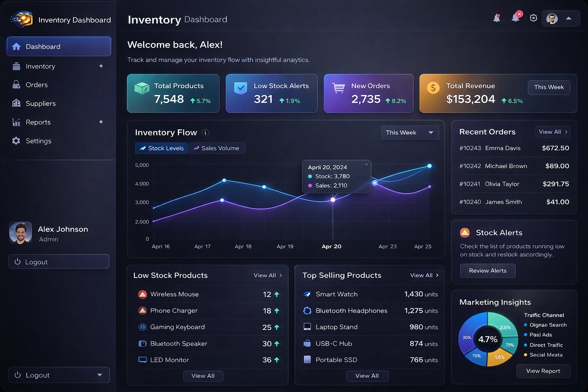
Task: Switch to the Dashboard menu item
Action: pos(42,46)
